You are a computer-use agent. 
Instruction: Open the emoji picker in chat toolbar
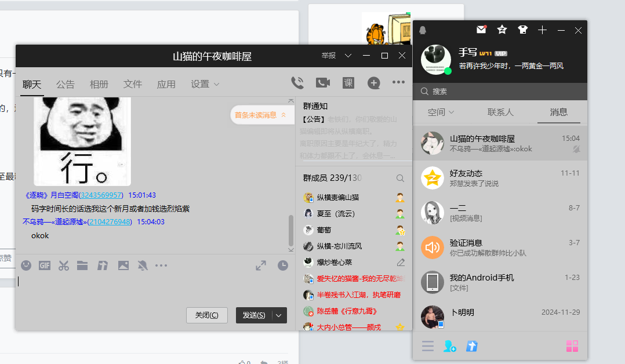[25, 265]
